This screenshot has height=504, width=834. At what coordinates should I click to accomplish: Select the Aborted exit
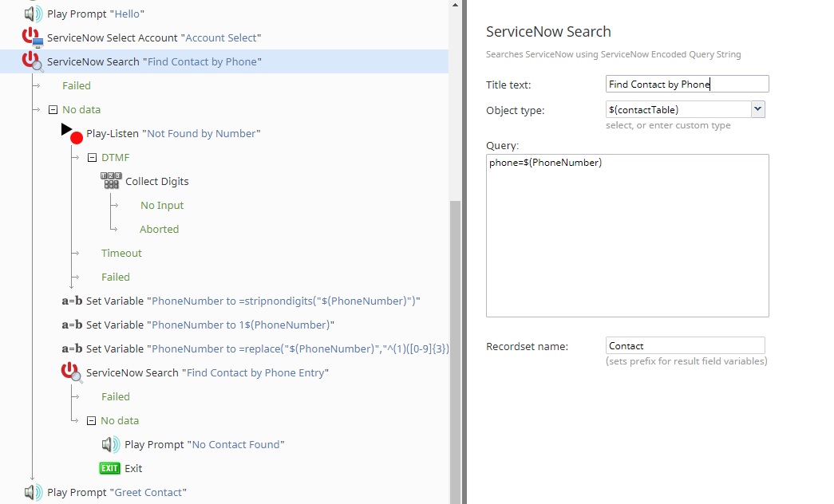pyautogui.click(x=159, y=229)
